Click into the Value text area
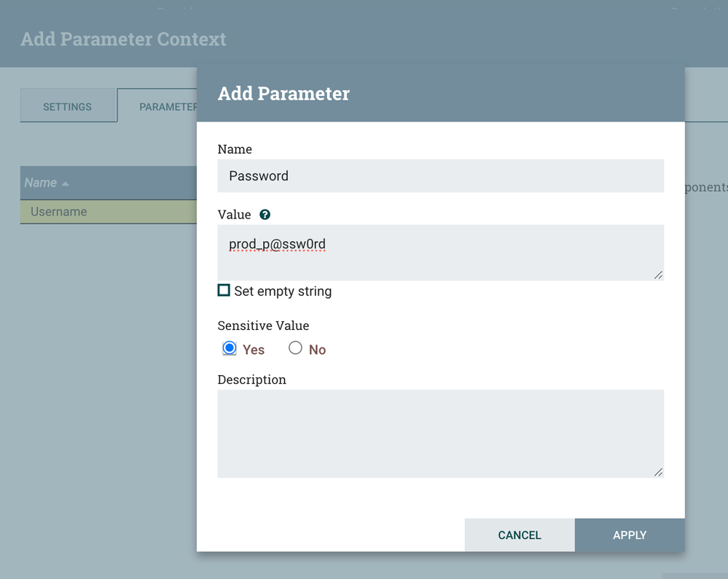 (440, 252)
